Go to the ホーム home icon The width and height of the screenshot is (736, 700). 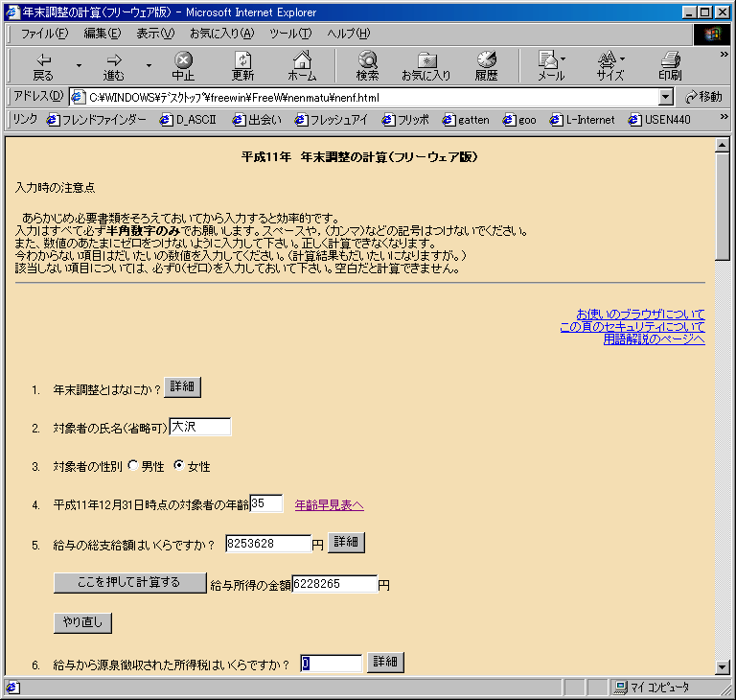pos(302,59)
